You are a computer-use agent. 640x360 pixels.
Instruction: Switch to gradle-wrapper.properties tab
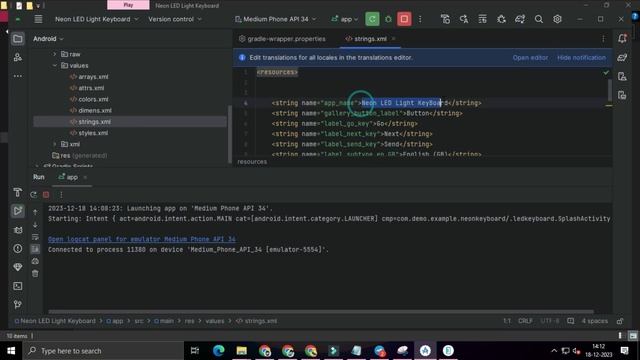282,39
